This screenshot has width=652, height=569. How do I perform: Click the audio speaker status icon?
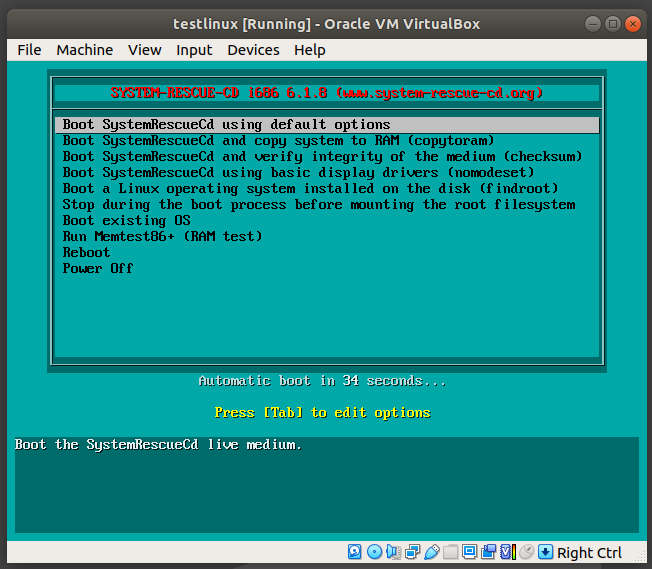[393, 552]
